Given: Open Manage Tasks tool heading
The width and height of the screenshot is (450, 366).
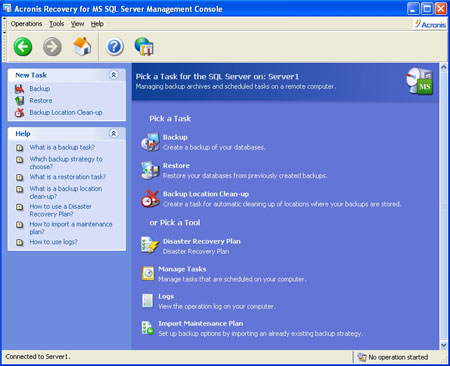Looking at the screenshot, I should pos(182,269).
